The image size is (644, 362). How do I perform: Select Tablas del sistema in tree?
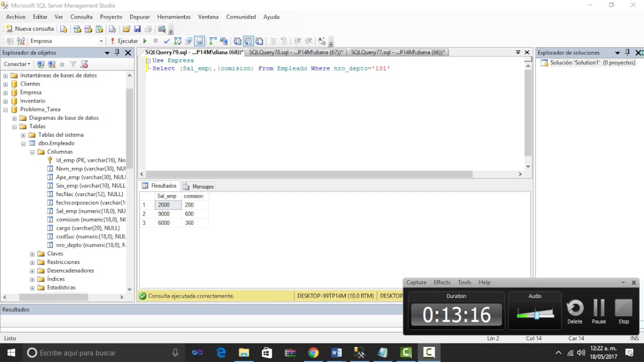pyautogui.click(x=61, y=135)
